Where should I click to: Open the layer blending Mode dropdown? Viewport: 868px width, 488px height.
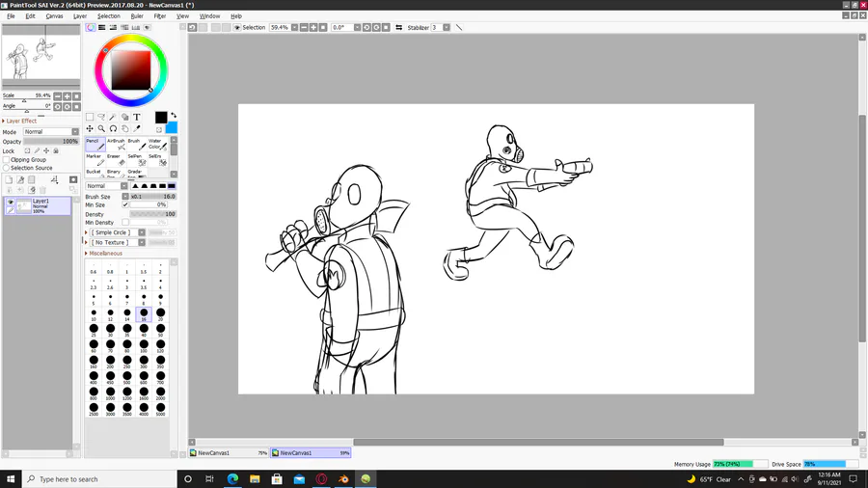(x=51, y=132)
